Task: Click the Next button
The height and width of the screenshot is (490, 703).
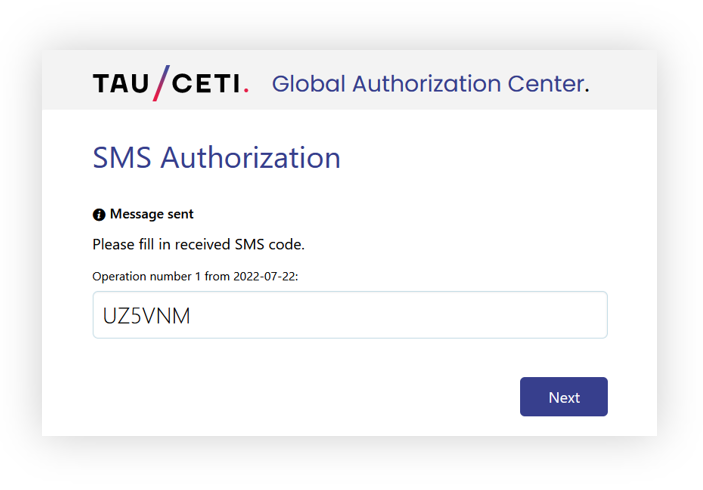Action: [x=564, y=397]
